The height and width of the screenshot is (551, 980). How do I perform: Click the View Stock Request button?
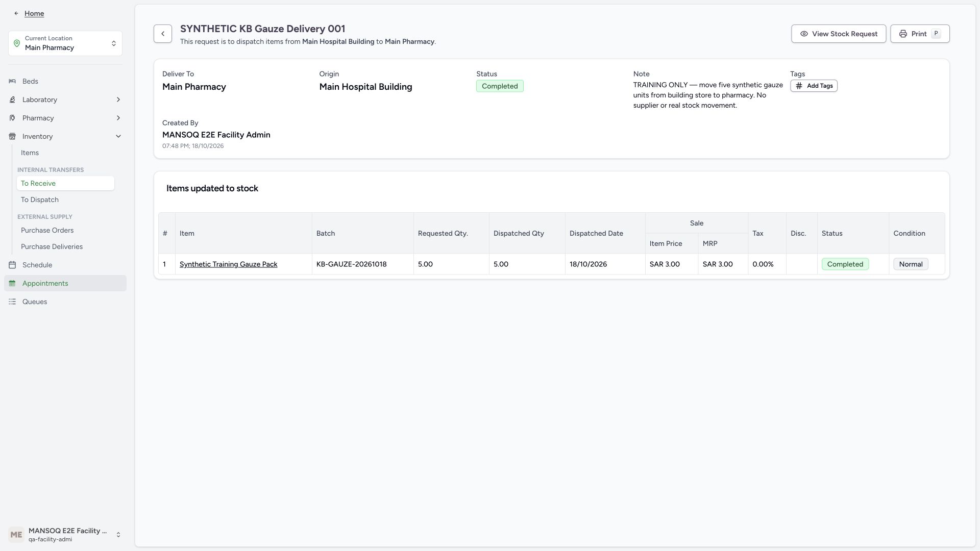839,34
